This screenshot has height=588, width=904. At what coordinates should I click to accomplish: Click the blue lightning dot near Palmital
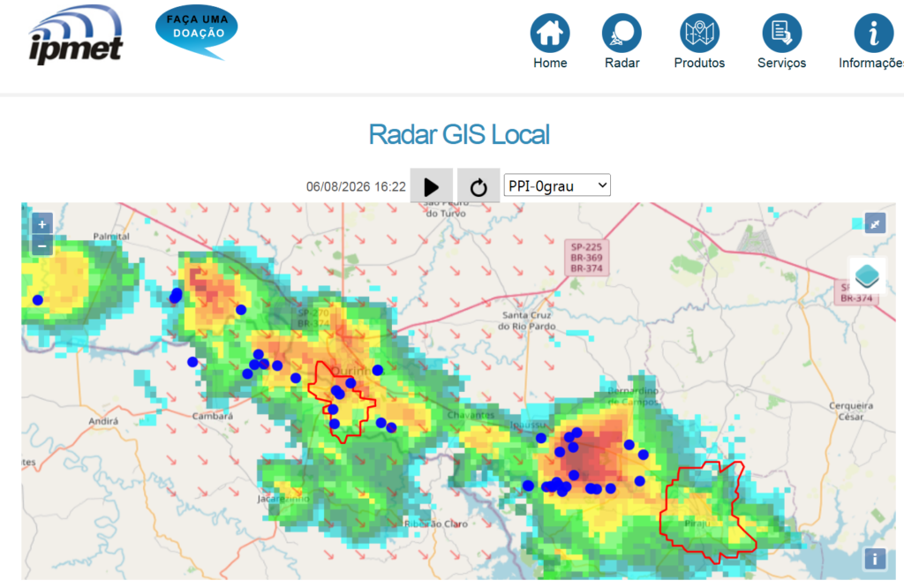click(37, 300)
